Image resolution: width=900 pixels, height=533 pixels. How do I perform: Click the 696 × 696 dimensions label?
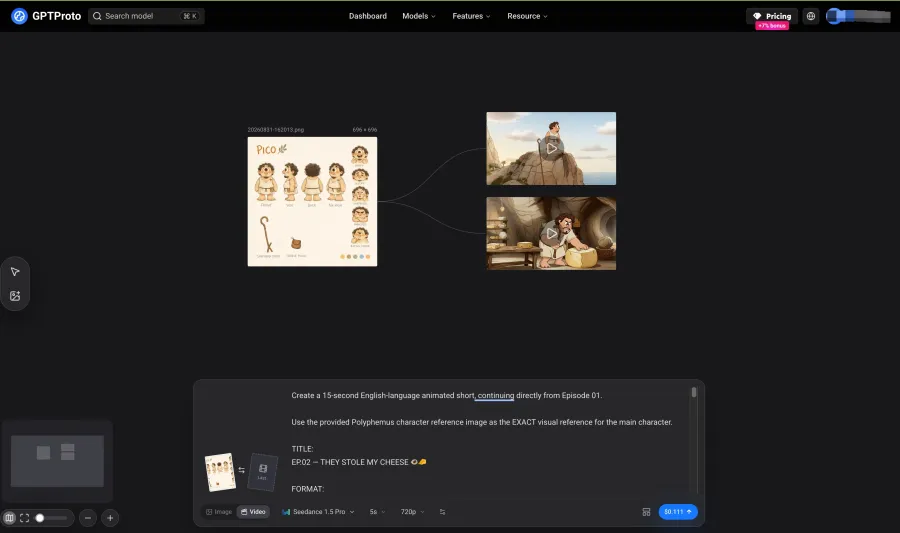[365, 130]
